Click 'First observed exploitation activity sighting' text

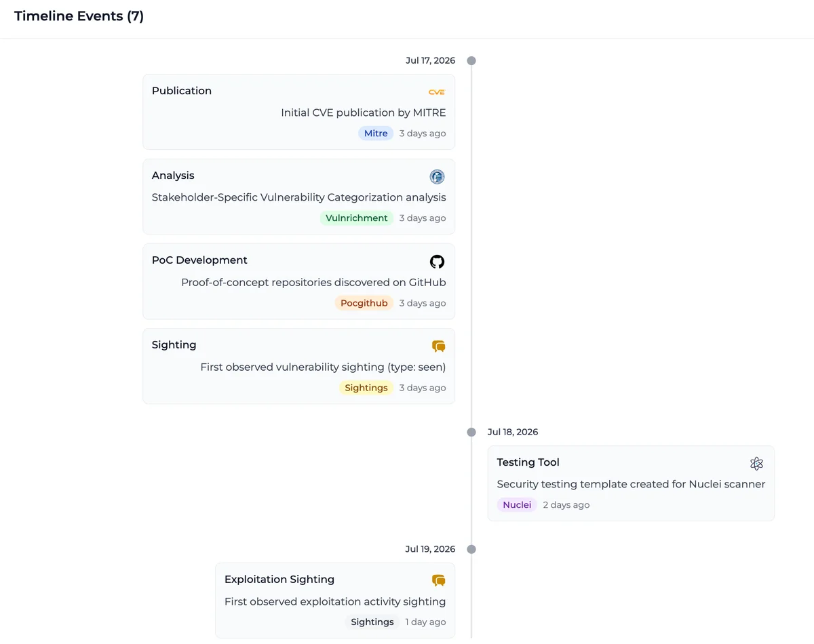click(335, 601)
